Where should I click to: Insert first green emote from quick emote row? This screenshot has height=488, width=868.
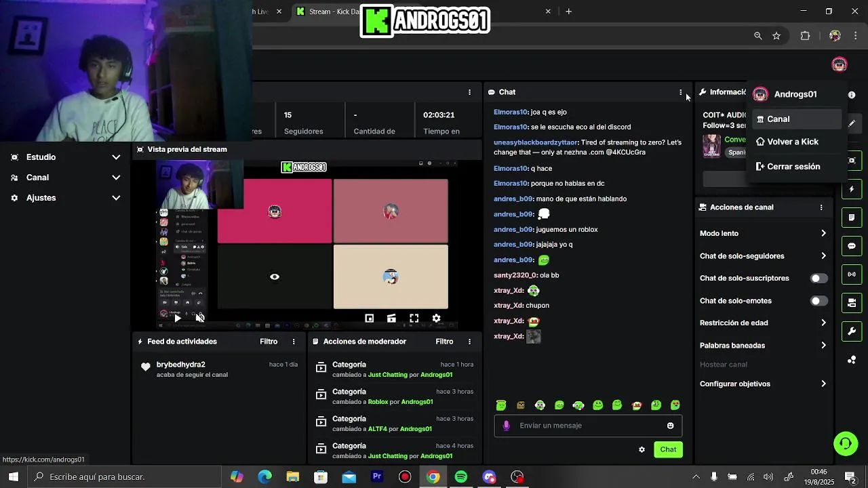[x=501, y=405]
